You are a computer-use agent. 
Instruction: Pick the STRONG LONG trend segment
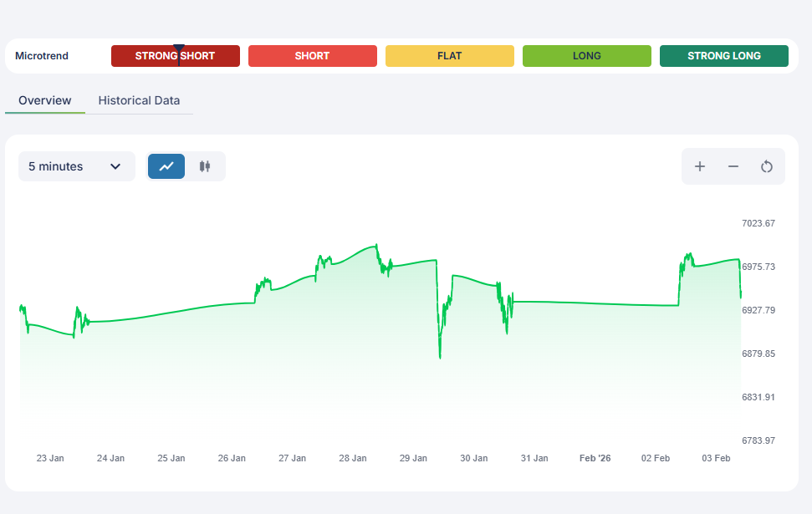pyautogui.click(x=723, y=56)
